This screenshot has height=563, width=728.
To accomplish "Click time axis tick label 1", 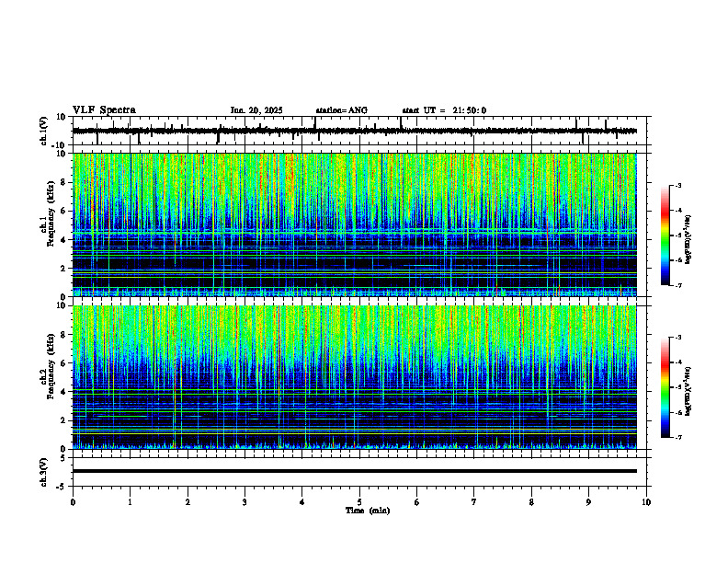I will pos(130,502).
